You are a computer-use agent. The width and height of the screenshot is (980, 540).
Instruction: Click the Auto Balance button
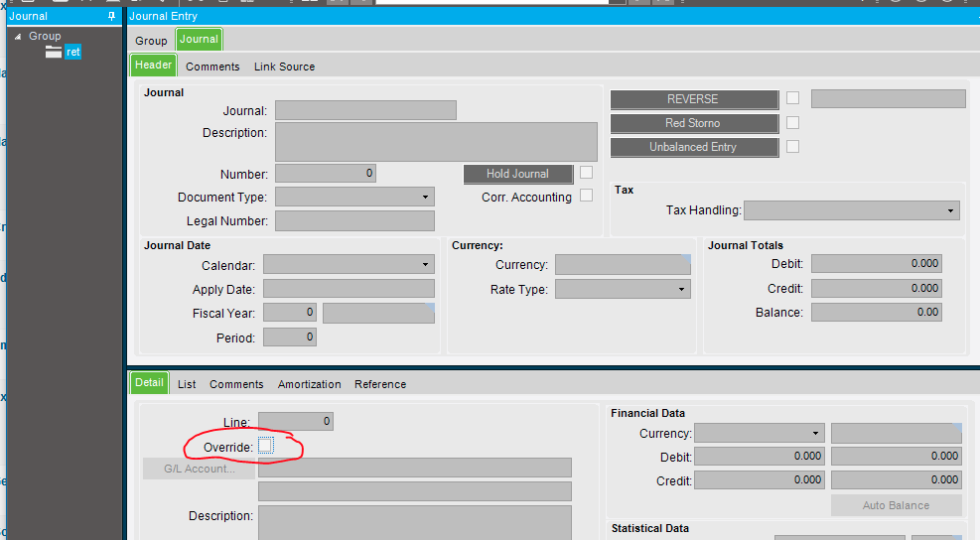(896, 505)
